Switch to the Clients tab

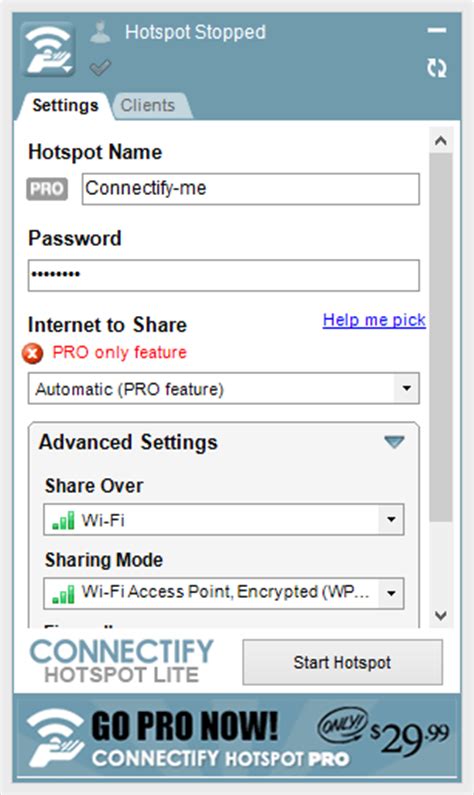coord(149,105)
